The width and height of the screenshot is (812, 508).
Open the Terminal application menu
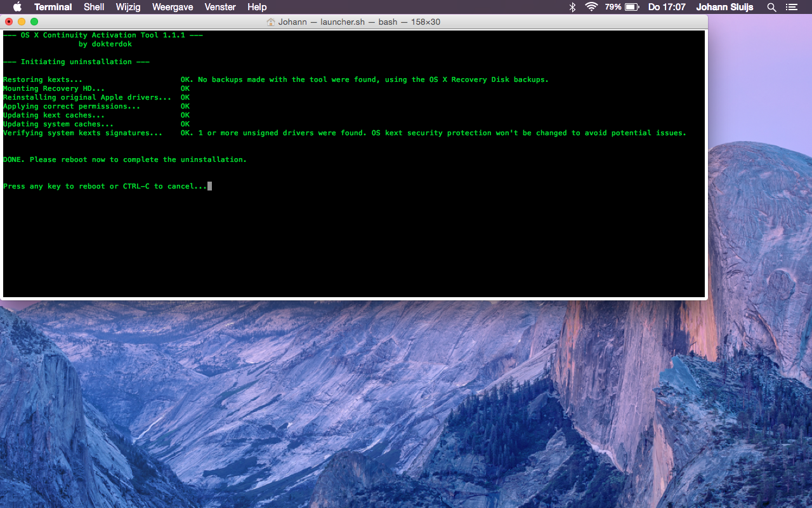(x=53, y=7)
